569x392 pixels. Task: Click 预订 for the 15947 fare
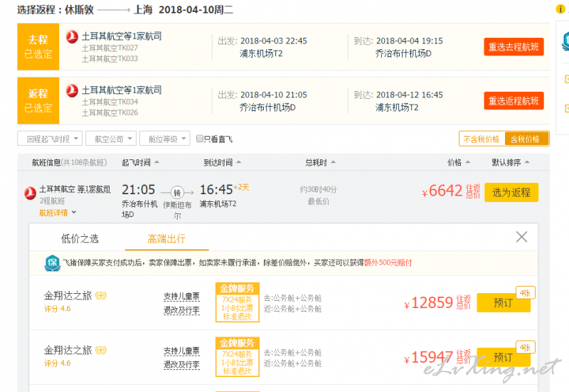[x=504, y=357]
